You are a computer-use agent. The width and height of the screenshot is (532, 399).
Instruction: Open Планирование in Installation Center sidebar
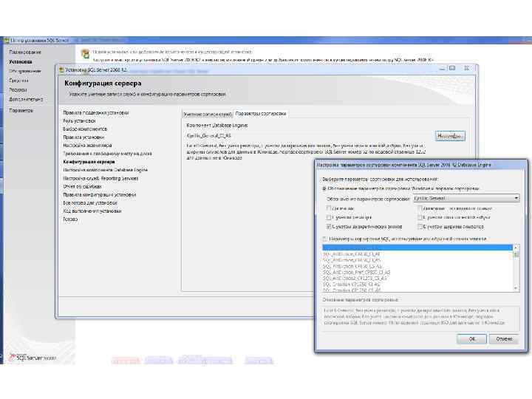tap(25, 52)
